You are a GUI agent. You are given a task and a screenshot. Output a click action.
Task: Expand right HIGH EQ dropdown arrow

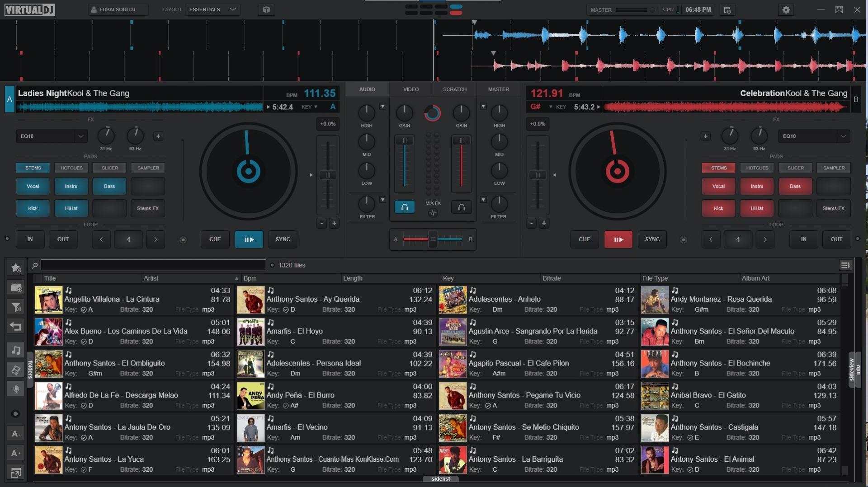click(483, 107)
